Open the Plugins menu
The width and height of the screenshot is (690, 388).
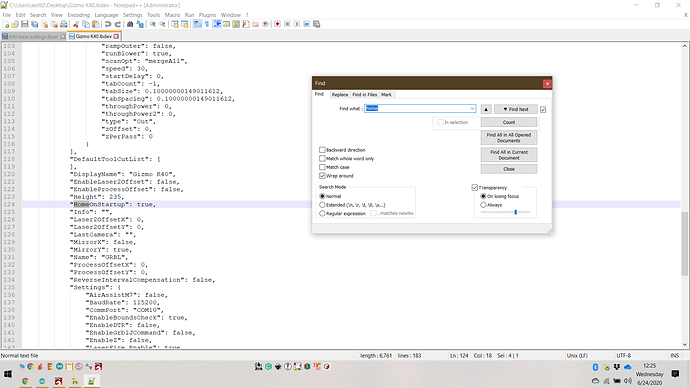click(x=207, y=15)
